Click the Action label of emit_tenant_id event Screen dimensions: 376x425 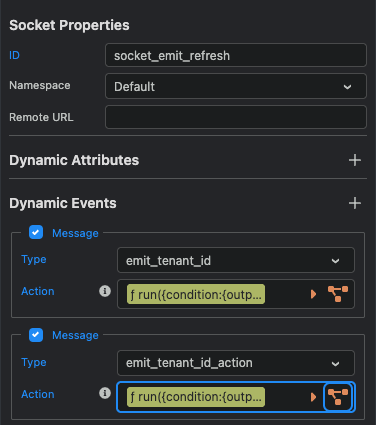coord(38,291)
